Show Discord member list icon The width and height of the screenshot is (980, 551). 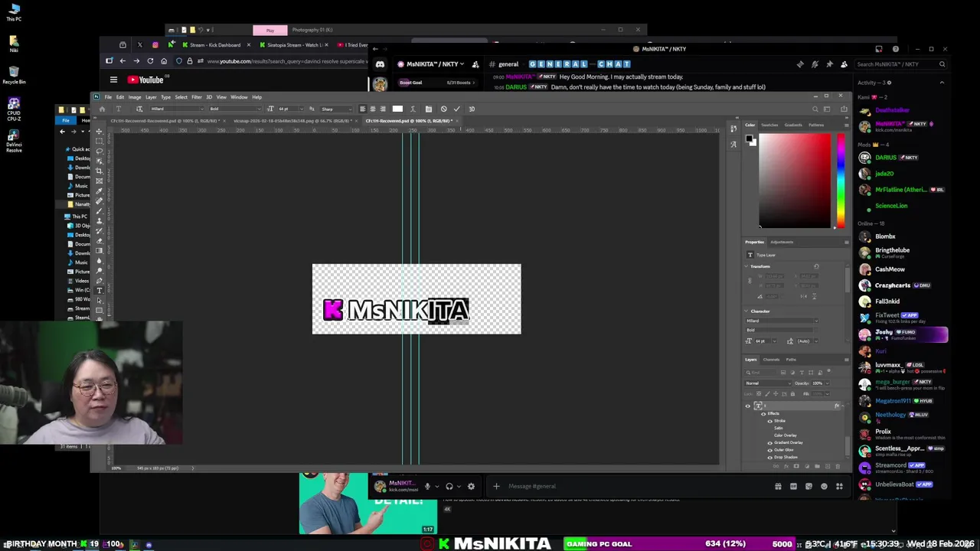844,64
